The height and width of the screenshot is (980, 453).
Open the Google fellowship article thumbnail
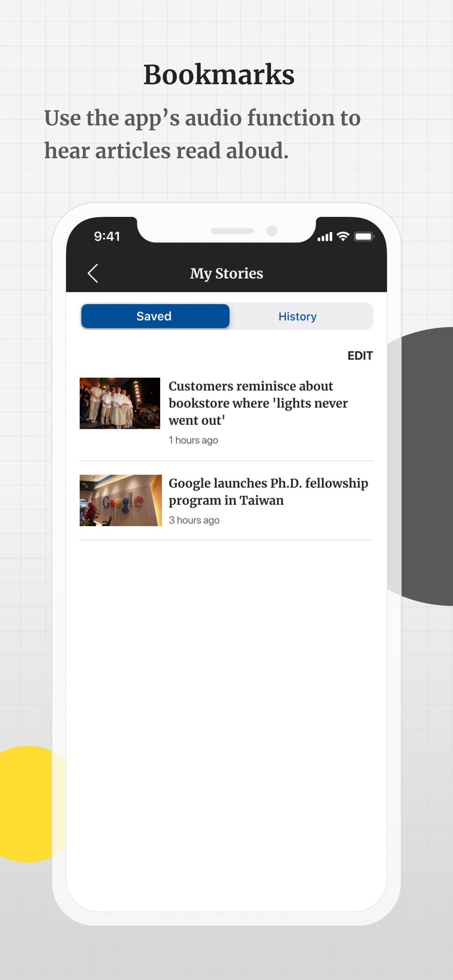click(120, 500)
